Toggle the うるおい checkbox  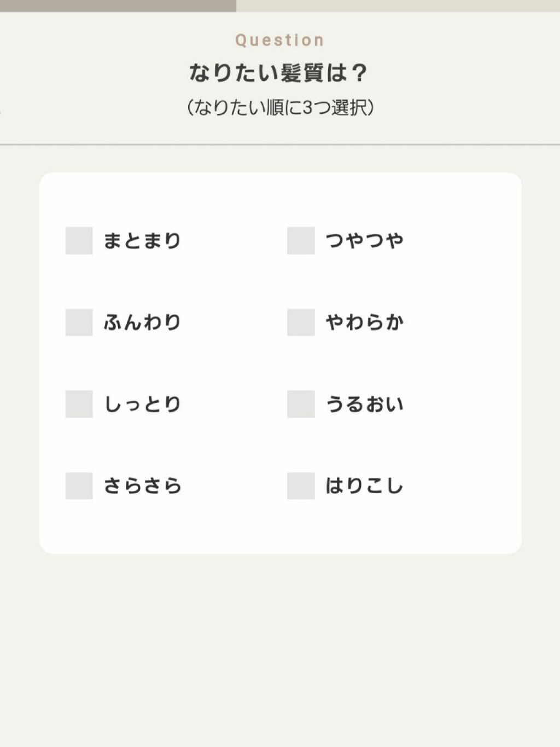point(301,404)
